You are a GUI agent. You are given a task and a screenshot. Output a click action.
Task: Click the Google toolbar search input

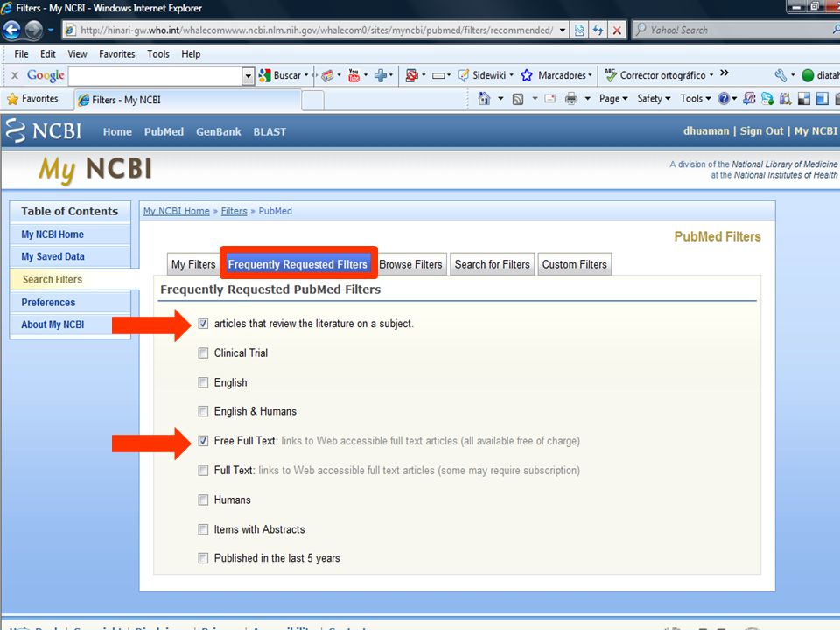(x=156, y=76)
